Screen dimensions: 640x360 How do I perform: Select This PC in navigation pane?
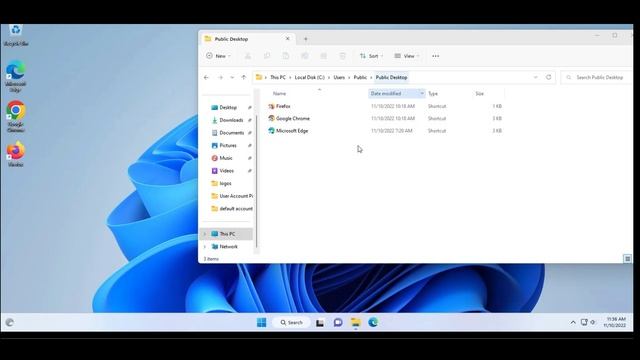coord(227,234)
